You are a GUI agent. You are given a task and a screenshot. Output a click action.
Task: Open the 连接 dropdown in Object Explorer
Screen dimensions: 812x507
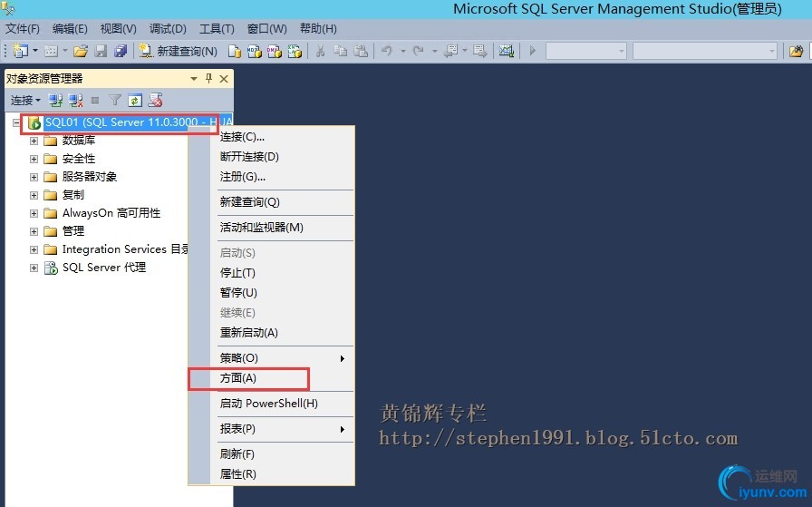(25, 100)
